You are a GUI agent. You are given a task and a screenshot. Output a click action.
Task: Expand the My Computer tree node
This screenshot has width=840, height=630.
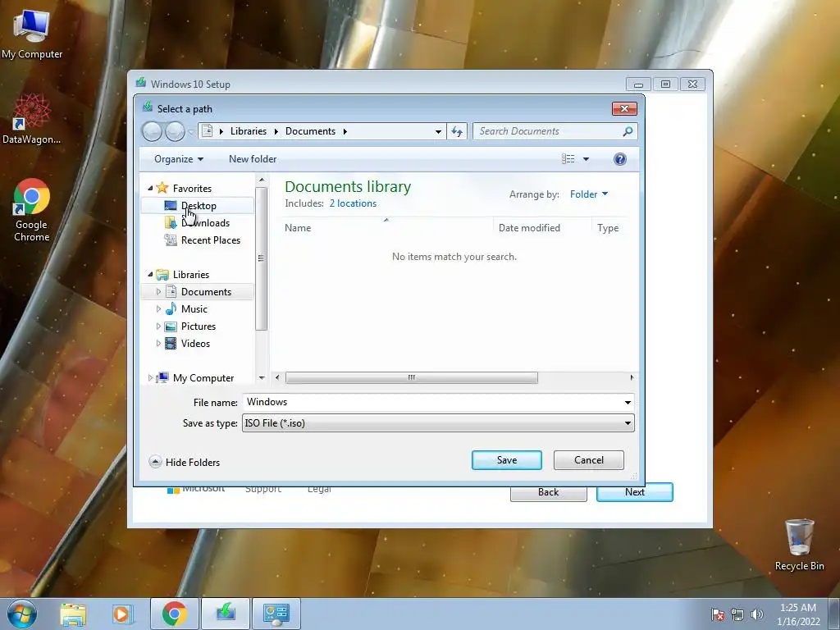coord(151,377)
